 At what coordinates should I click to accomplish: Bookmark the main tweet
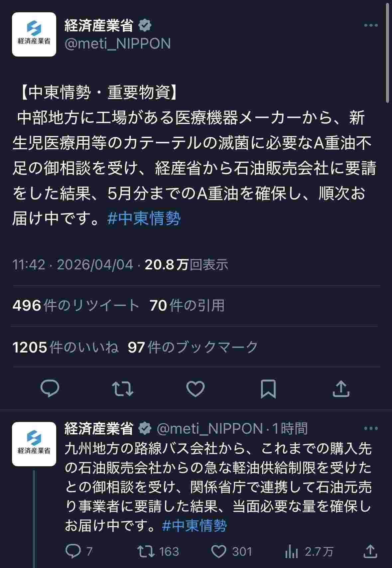point(268,388)
